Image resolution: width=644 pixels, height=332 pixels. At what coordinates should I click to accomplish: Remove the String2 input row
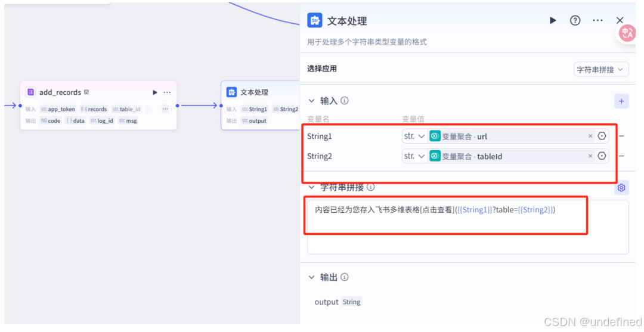(x=621, y=156)
